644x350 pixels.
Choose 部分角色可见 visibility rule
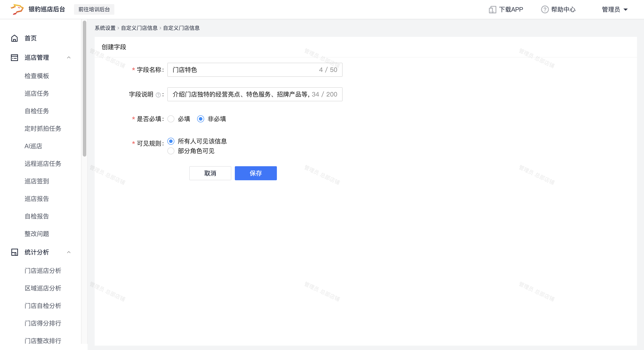(x=171, y=151)
